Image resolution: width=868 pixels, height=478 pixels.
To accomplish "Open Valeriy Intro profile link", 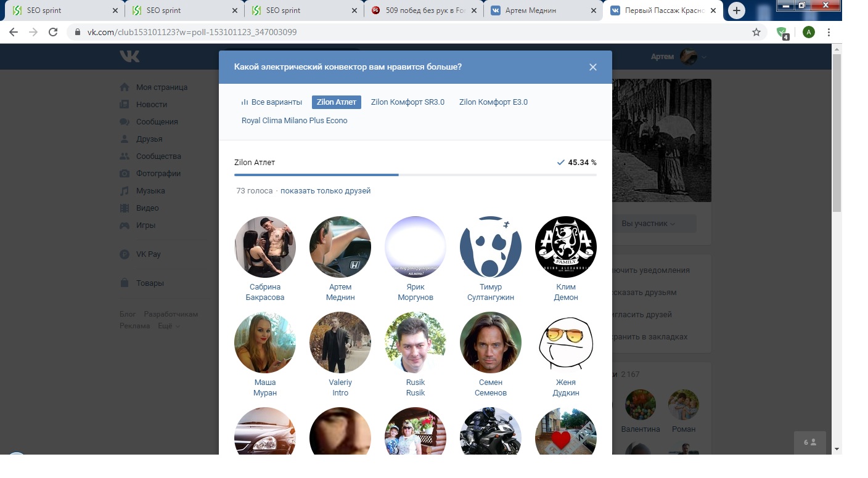I will 340,387.
